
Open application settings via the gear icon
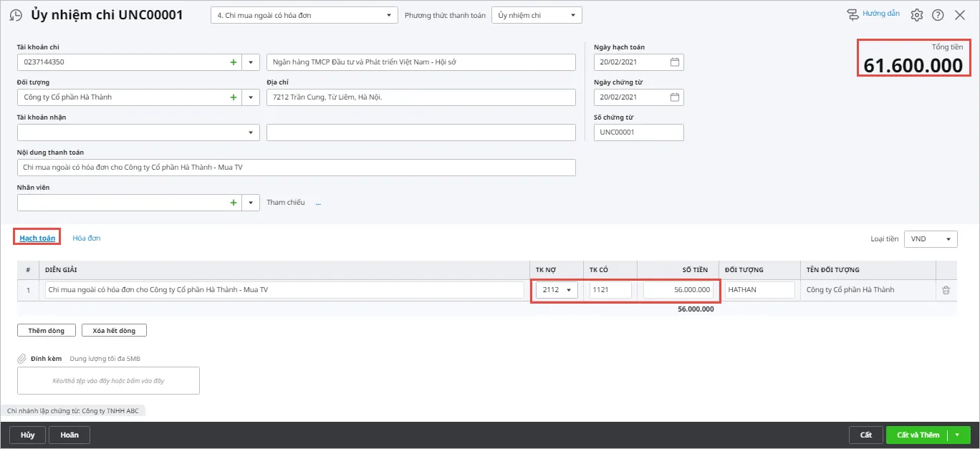click(x=916, y=14)
